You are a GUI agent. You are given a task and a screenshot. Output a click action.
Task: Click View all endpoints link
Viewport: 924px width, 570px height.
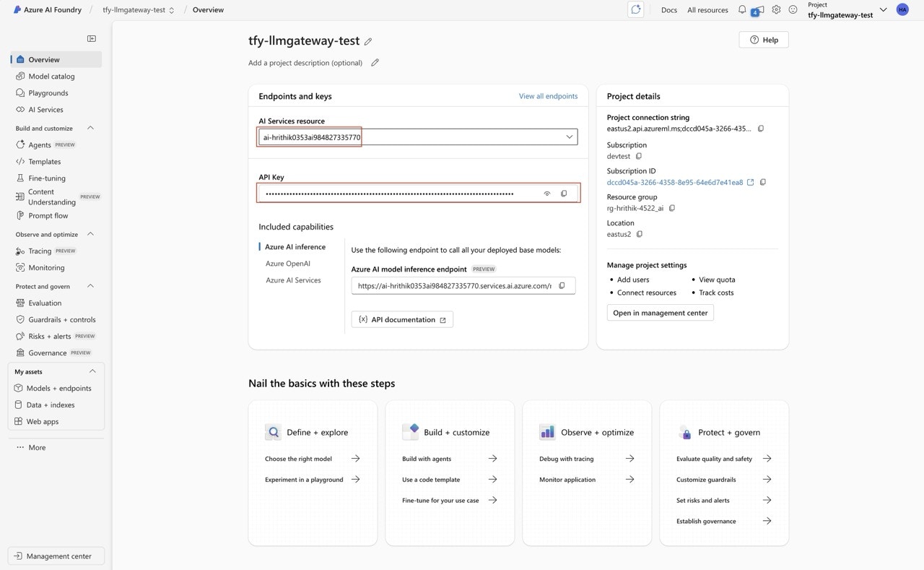[x=548, y=96]
